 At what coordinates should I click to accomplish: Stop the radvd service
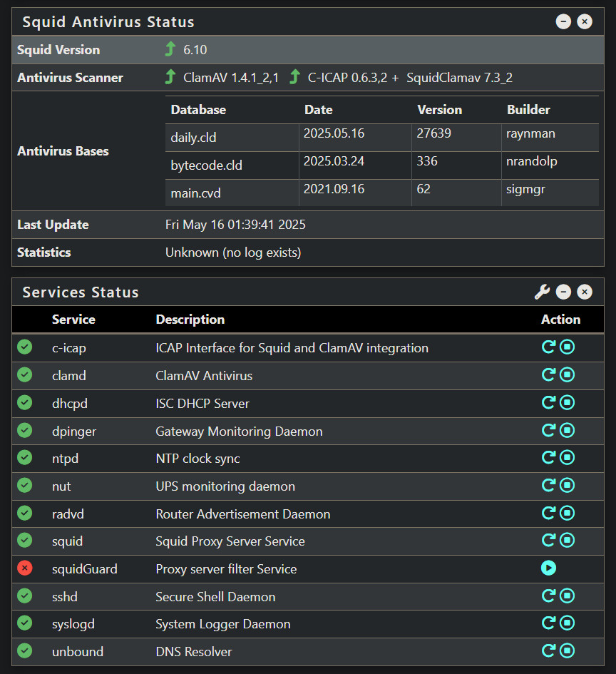coord(567,513)
